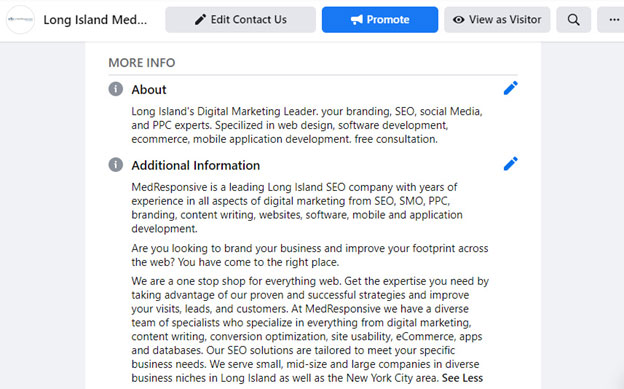This screenshot has height=389, width=624.
Task: Click the info icon beside About
Action: 116,89
